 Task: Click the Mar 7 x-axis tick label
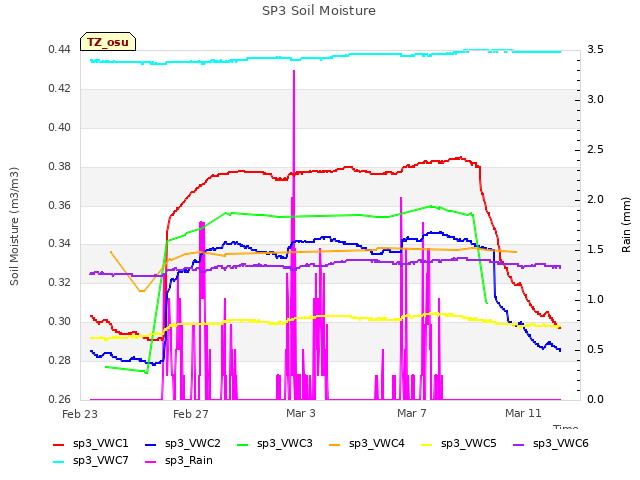tap(411, 413)
